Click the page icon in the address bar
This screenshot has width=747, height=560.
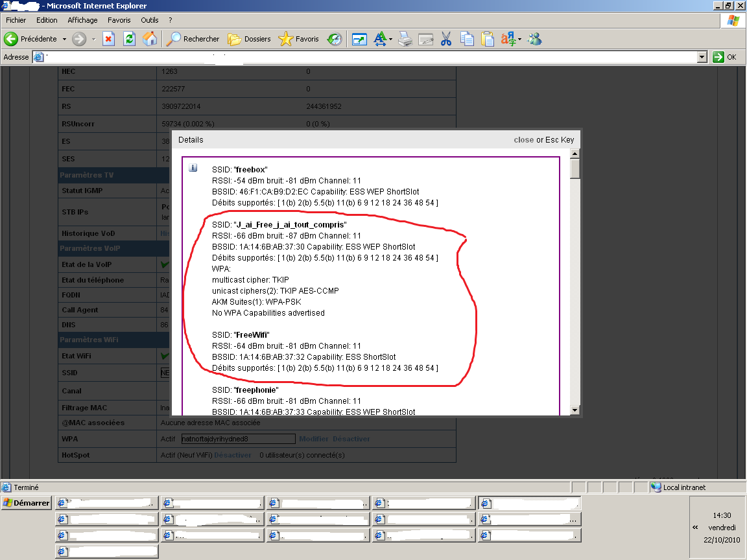[x=39, y=57]
